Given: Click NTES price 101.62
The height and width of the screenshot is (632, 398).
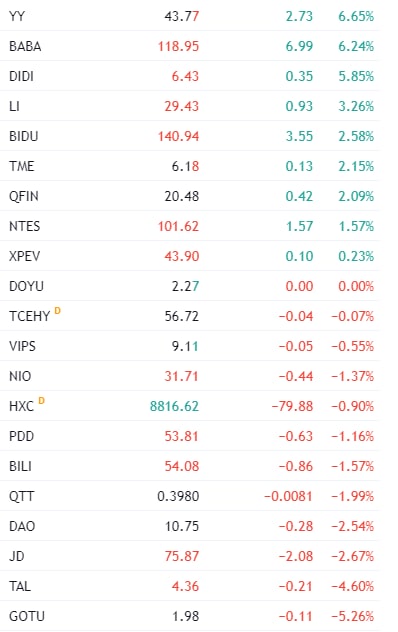Looking at the screenshot, I should click(x=178, y=226).
